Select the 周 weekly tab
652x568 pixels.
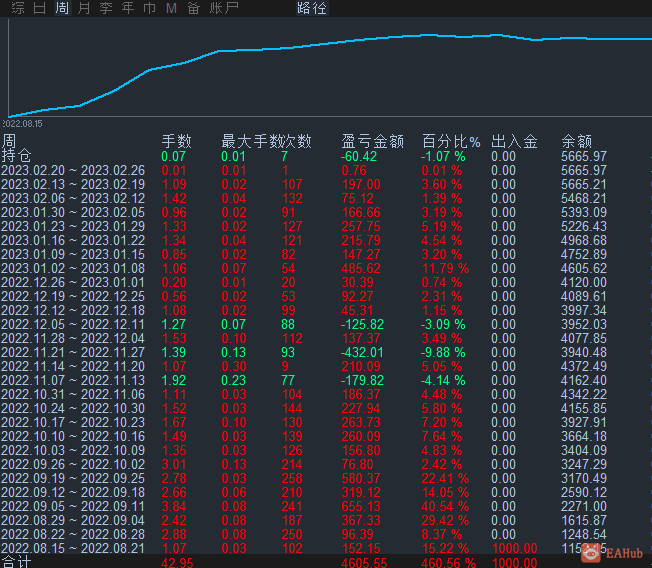click(62, 8)
